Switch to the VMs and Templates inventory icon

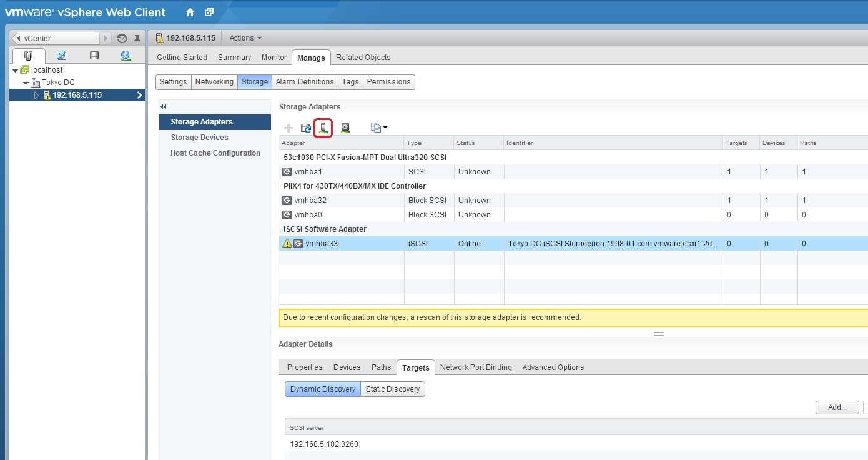[61, 56]
